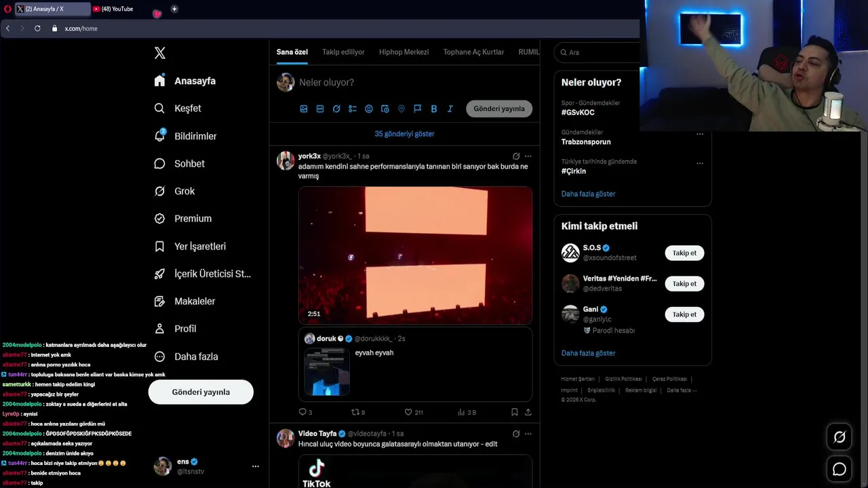Click Grok enhance icon in composer
The height and width of the screenshot is (488, 868).
tap(336, 108)
